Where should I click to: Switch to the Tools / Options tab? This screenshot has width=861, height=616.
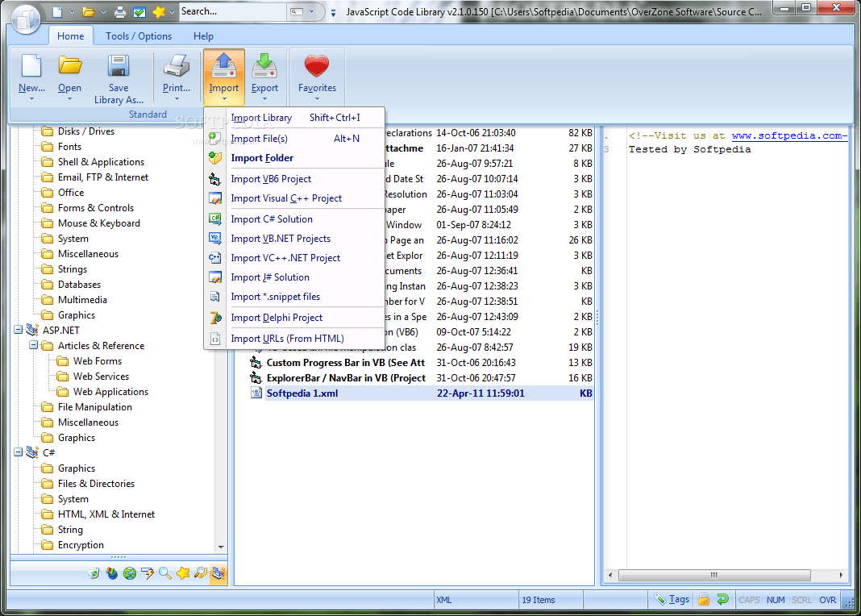pyautogui.click(x=138, y=35)
